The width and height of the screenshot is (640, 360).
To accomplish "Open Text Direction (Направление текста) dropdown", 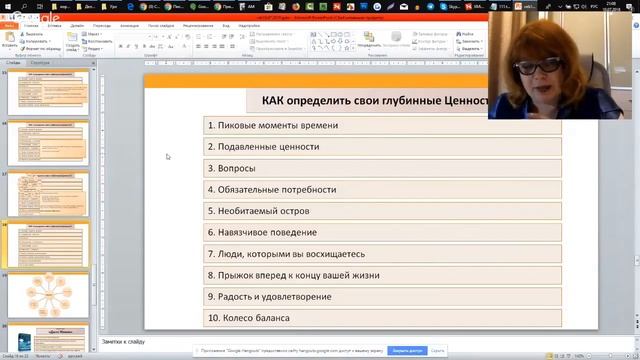I will click(273, 34).
